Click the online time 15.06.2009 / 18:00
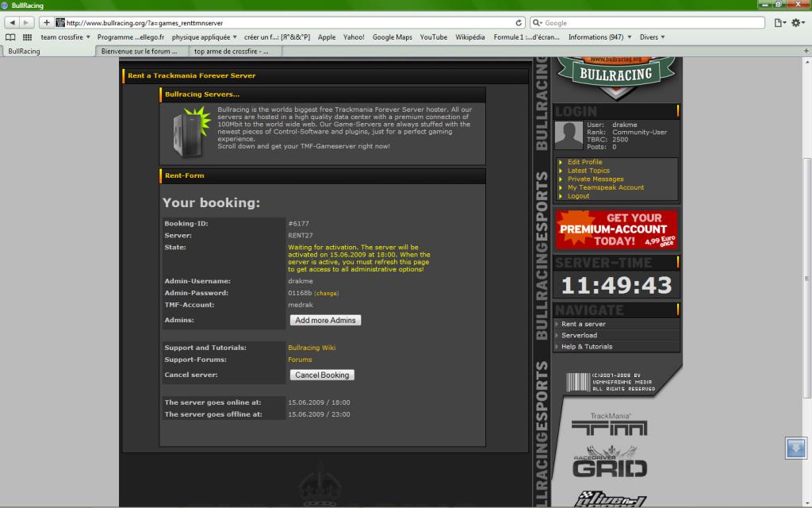 [319, 402]
